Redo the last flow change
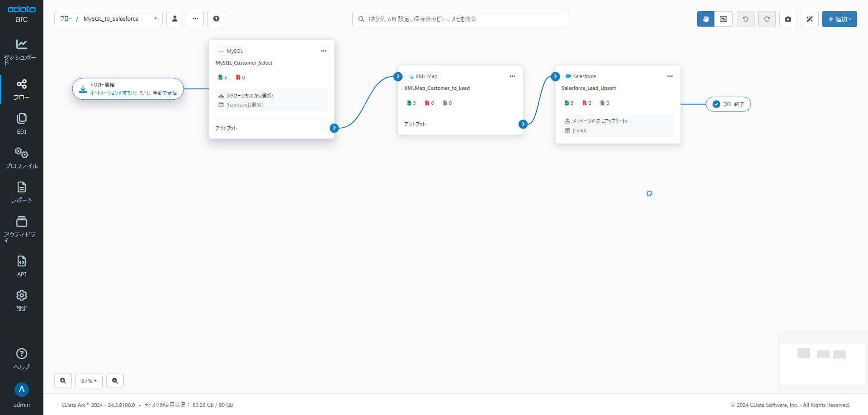This screenshot has width=868, height=415. 767,19
